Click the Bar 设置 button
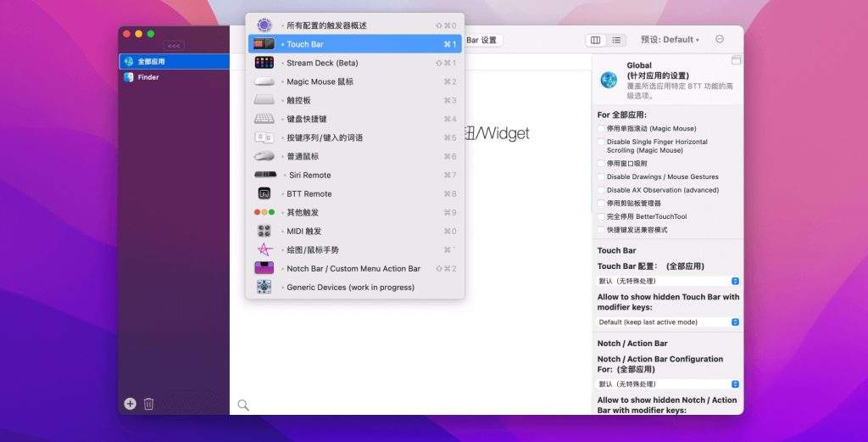868x442 pixels. pyautogui.click(x=483, y=40)
